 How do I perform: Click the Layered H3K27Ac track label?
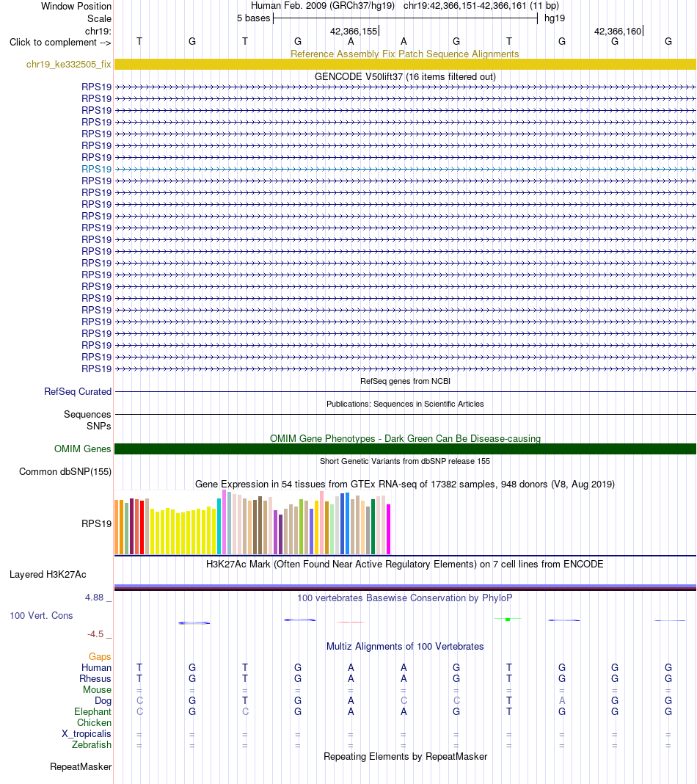click(x=48, y=575)
